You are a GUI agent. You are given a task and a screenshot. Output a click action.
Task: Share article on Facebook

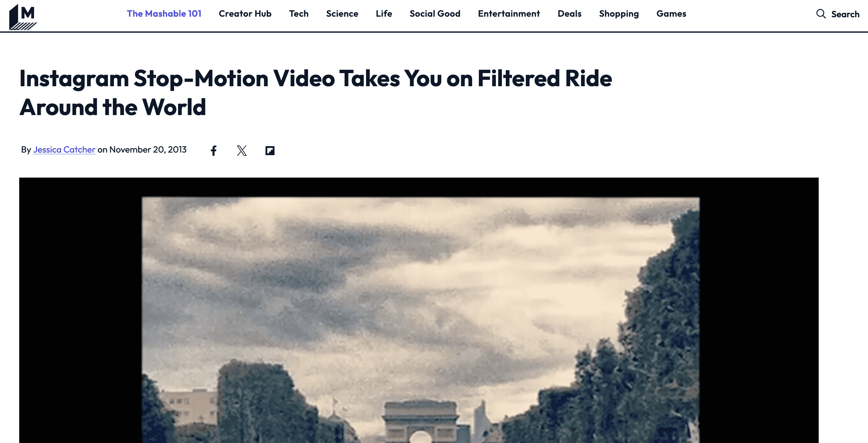coord(214,150)
